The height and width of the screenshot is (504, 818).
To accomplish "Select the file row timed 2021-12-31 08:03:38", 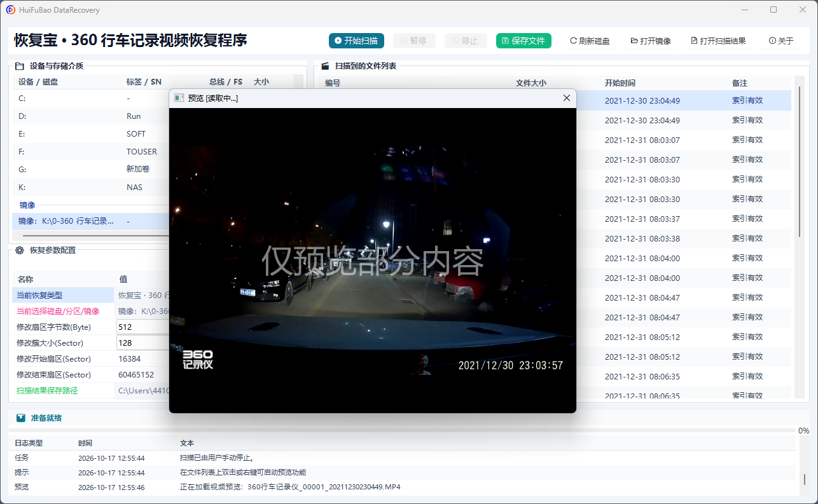I will tap(684, 238).
